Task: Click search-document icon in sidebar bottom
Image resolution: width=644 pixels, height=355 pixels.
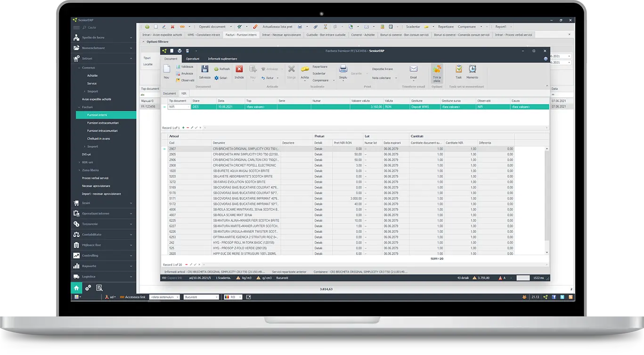Action: pos(99,288)
